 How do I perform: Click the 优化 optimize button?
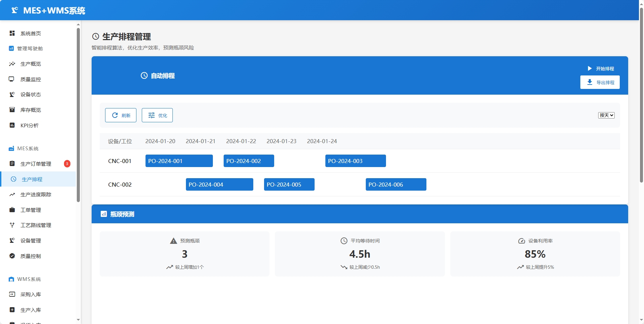coord(157,115)
